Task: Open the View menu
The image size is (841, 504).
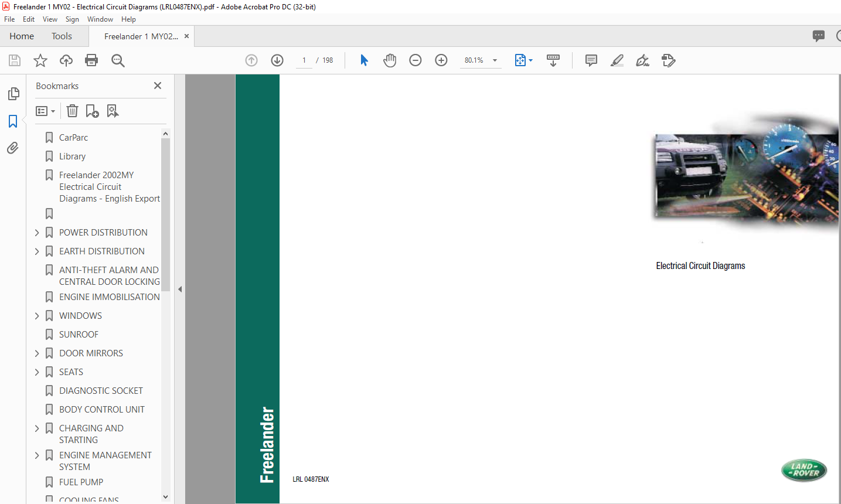Action: click(x=50, y=19)
